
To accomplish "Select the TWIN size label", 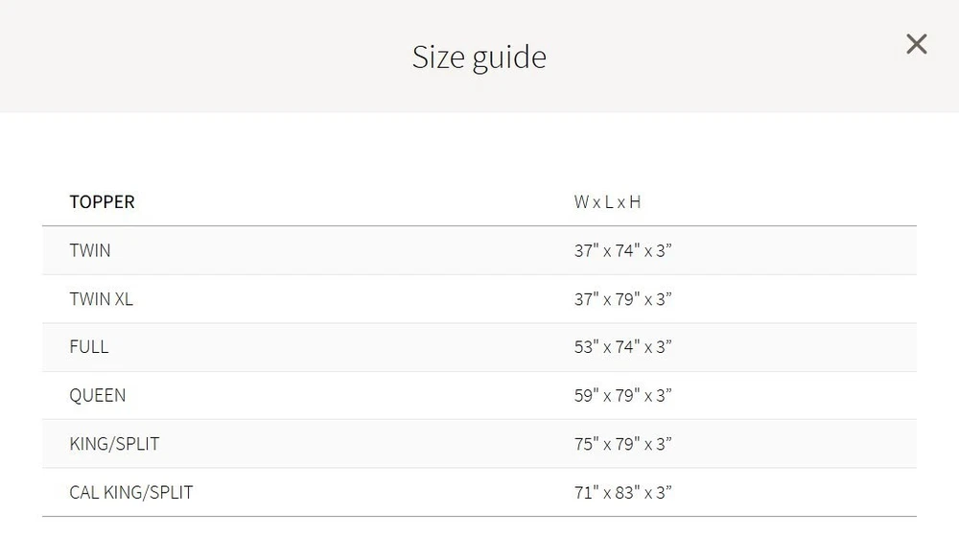I will tap(90, 251).
